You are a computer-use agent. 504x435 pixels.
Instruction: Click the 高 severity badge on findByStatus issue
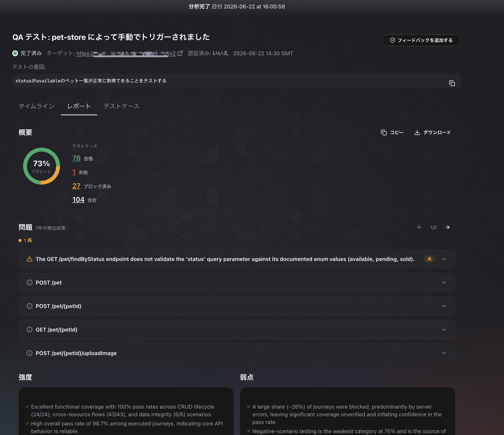429,259
